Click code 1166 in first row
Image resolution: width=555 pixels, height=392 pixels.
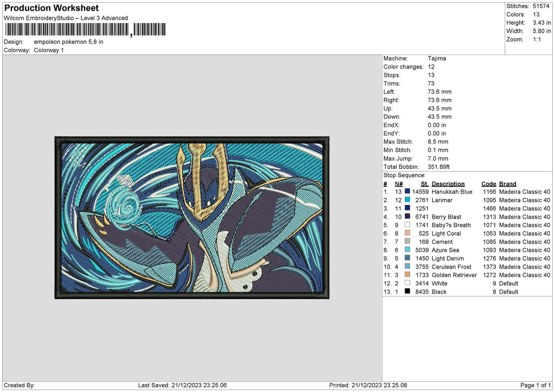(489, 192)
